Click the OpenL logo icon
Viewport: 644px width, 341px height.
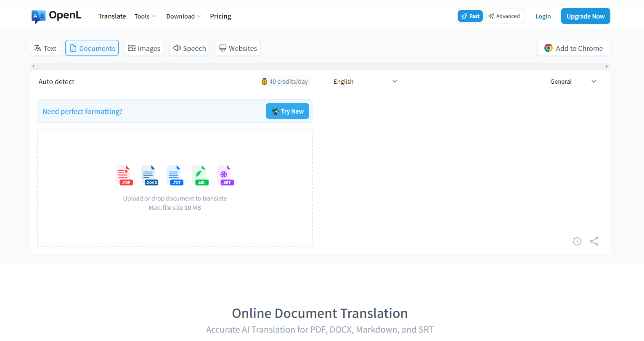click(x=38, y=16)
